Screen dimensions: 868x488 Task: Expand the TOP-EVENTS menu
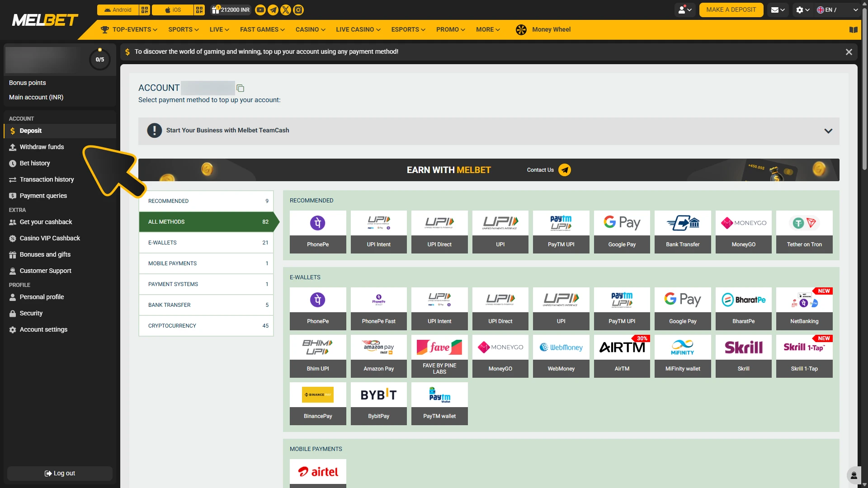[129, 30]
